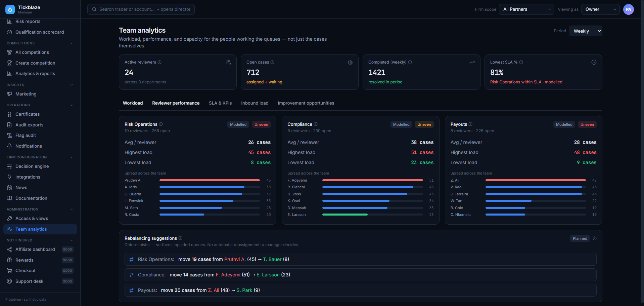
Task: Focus the Search trader or account field
Action: 141,9
